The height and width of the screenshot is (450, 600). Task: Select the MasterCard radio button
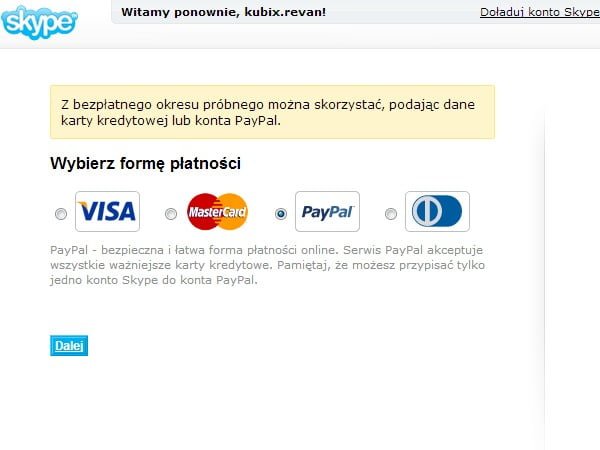click(171, 214)
